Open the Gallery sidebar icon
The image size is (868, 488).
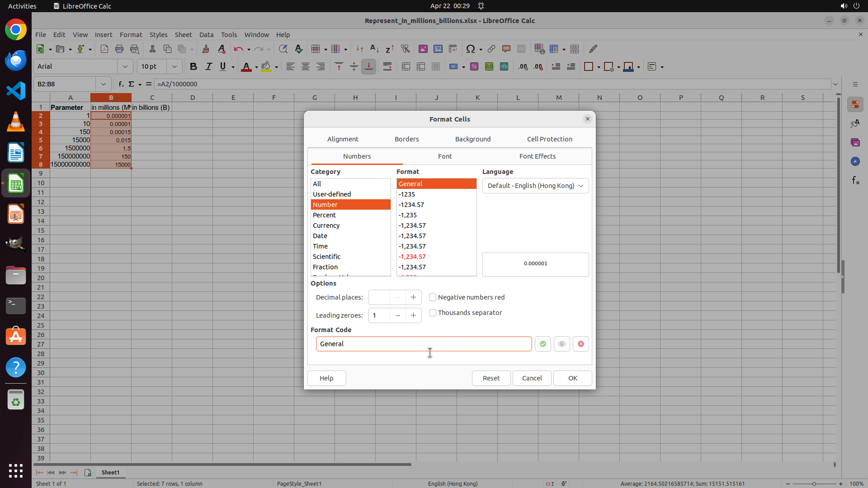click(855, 142)
